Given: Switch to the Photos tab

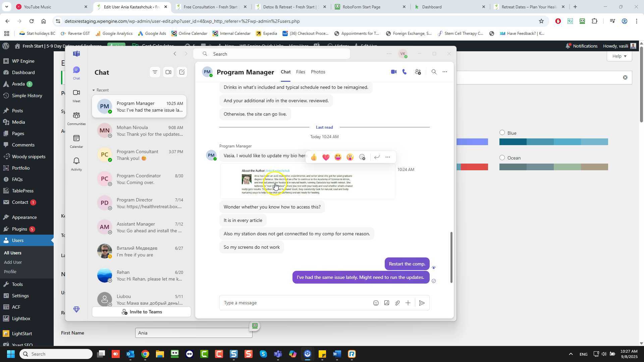Looking at the screenshot, I should [x=318, y=72].
